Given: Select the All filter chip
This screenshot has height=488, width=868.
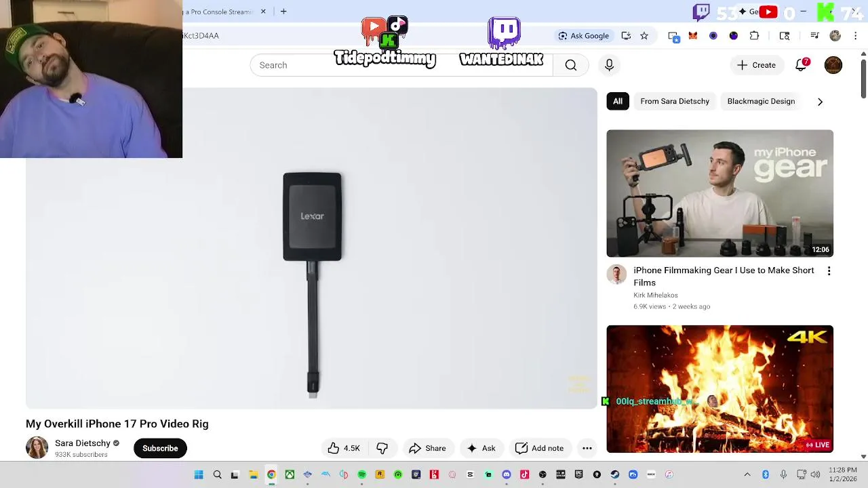Looking at the screenshot, I should point(618,101).
